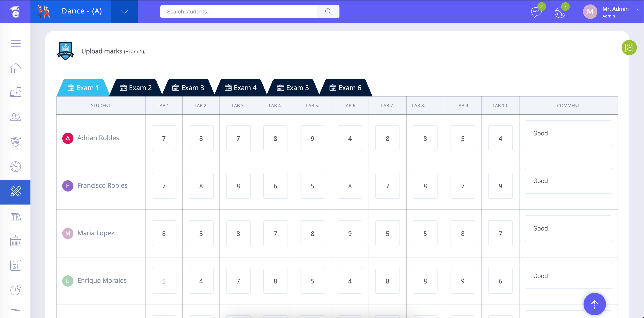
Task: Click the school shield logo
Action: (x=66, y=51)
